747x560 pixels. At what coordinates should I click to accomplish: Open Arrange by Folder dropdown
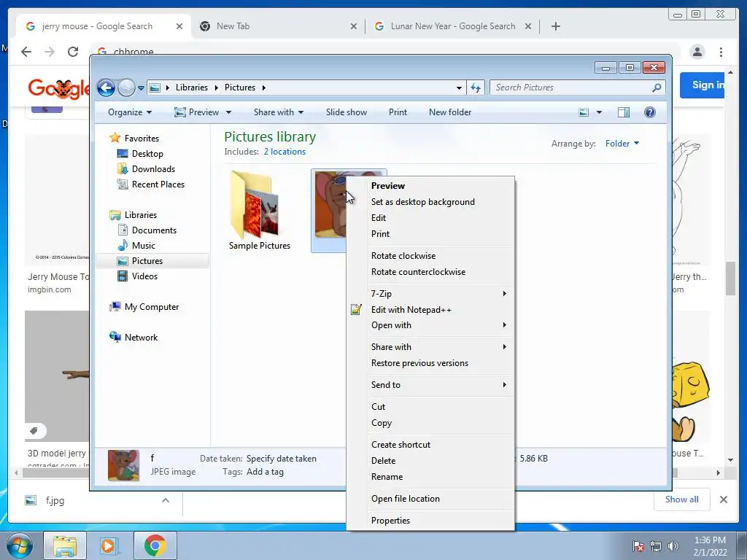click(x=622, y=144)
